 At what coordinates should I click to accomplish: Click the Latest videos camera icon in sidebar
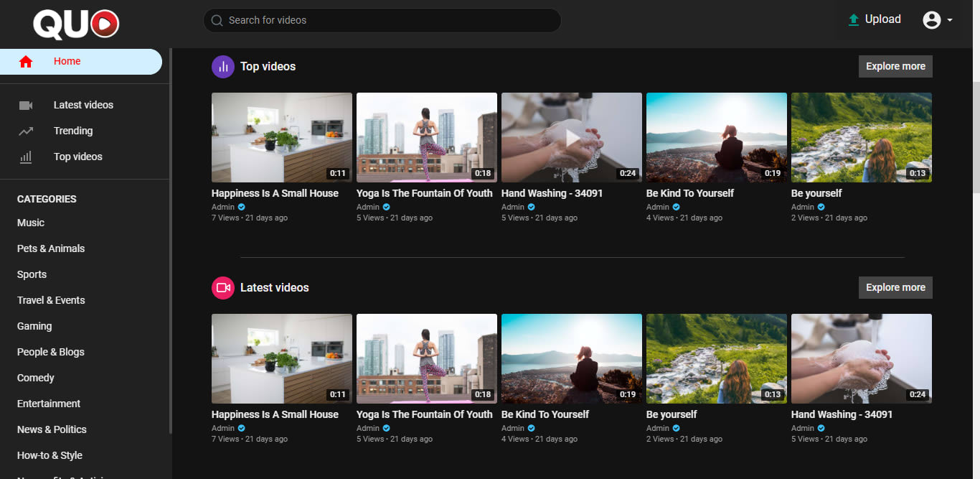(x=26, y=106)
